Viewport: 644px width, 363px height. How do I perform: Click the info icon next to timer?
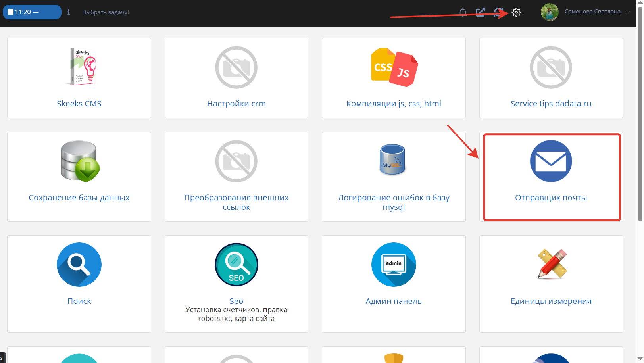[69, 12]
